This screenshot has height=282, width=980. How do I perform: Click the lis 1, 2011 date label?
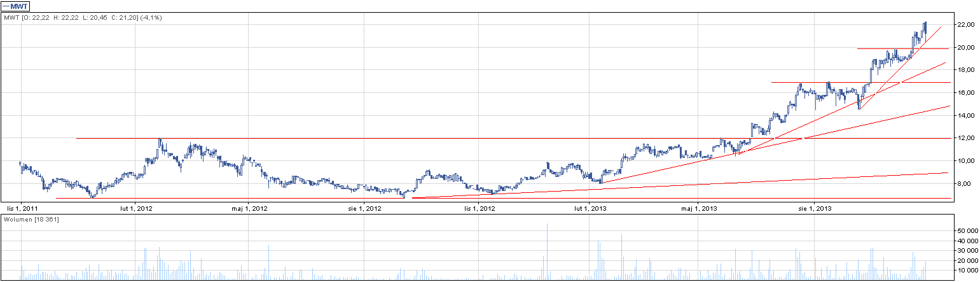[21, 208]
